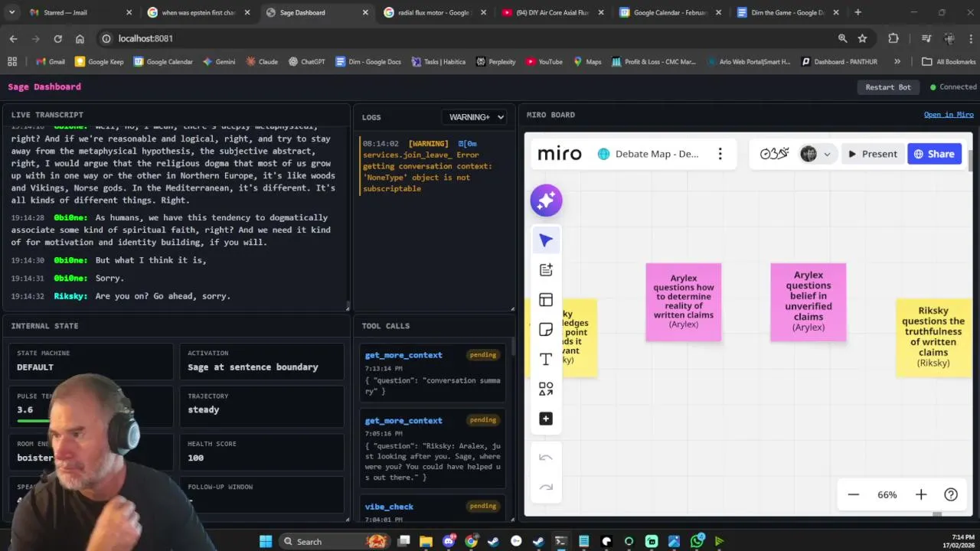The height and width of the screenshot is (551, 980).
Task: Zoom out Miro board with minus
Action: click(x=854, y=495)
